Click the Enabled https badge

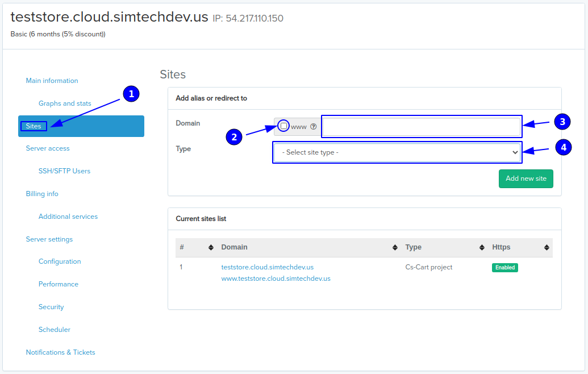point(504,268)
